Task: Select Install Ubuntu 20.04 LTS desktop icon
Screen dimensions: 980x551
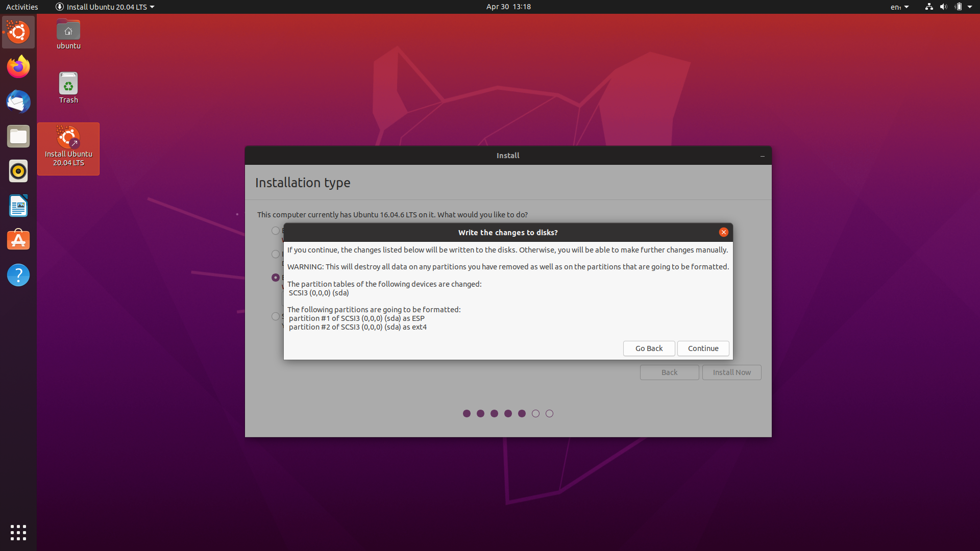Action: [x=68, y=148]
